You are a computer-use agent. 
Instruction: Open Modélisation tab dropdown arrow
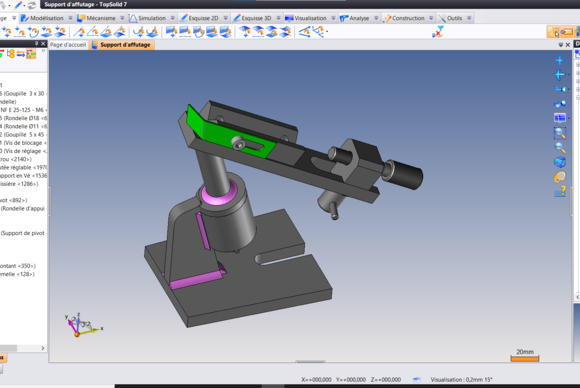(x=70, y=18)
